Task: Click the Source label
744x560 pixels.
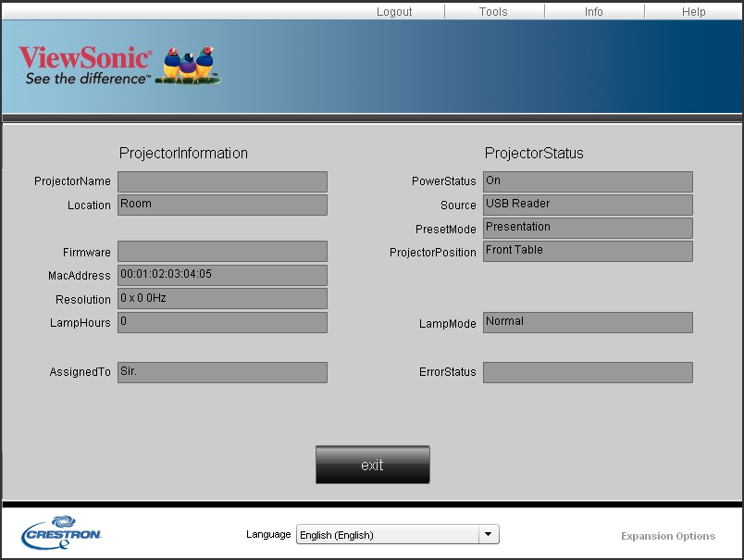Action: [458, 205]
